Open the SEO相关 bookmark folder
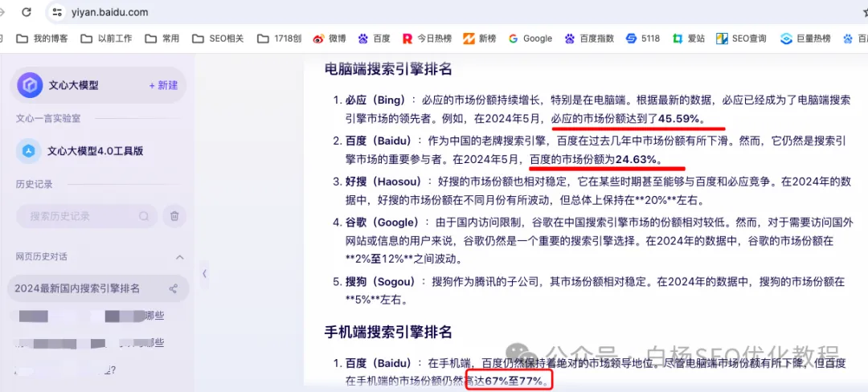Viewport: 868px width, 392px height. click(x=218, y=38)
